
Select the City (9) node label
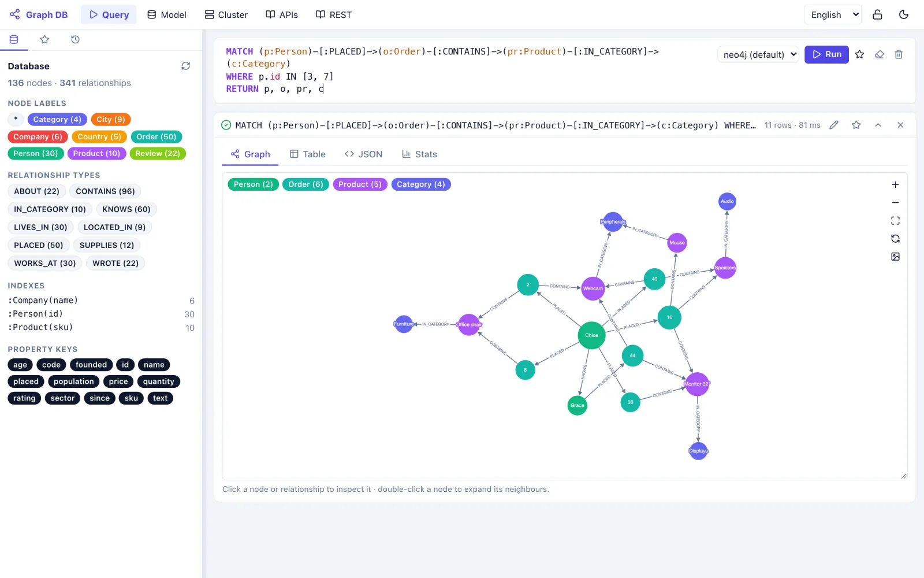click(111, 120)
